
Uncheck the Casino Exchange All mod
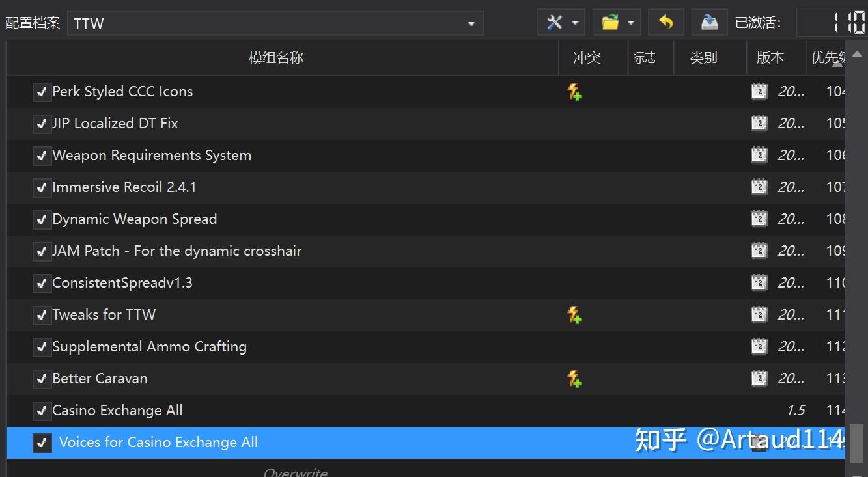point(42,410)
